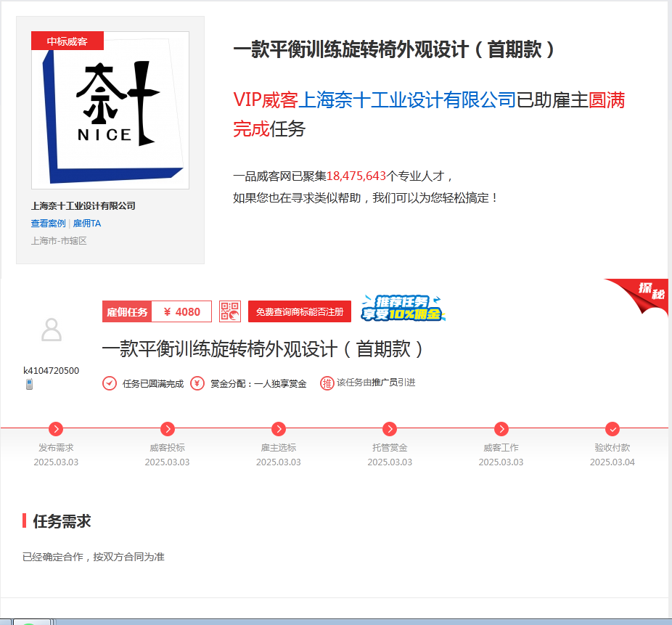The image size is (672, 625).
Task: Click the username k4104720500
Action: point(51,371)
